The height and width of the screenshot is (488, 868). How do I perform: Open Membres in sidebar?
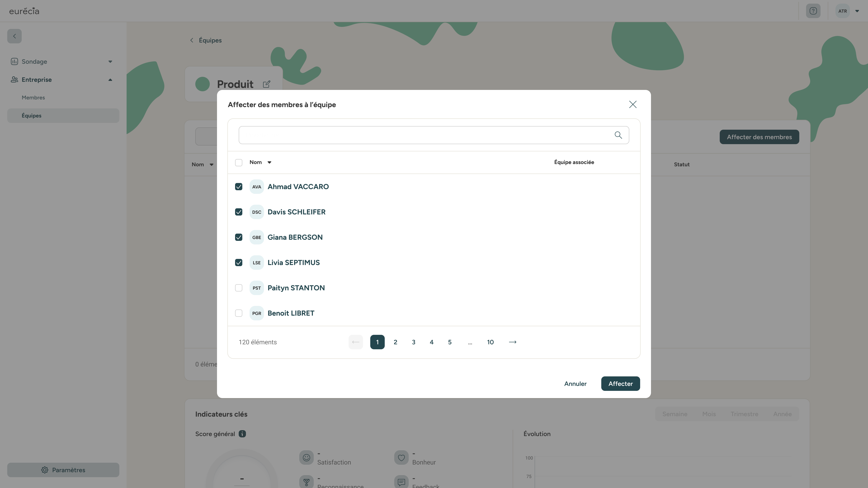(x=33, y=98)
